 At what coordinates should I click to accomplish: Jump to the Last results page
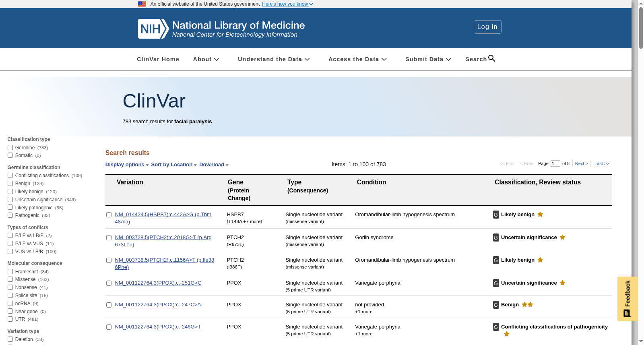(602, 163)
